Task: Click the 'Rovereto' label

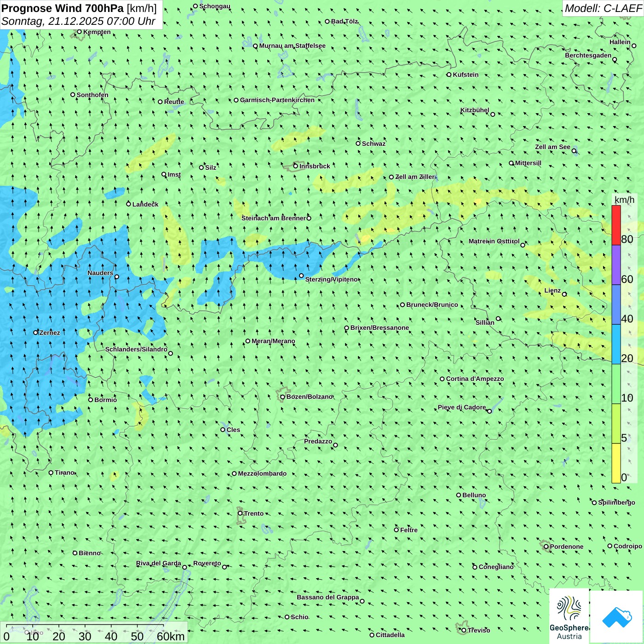Action: tap(207, 563)
